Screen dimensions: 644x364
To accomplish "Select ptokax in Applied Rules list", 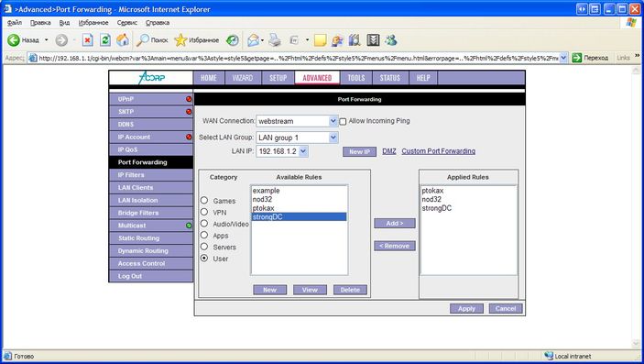I will coord(468,191).
